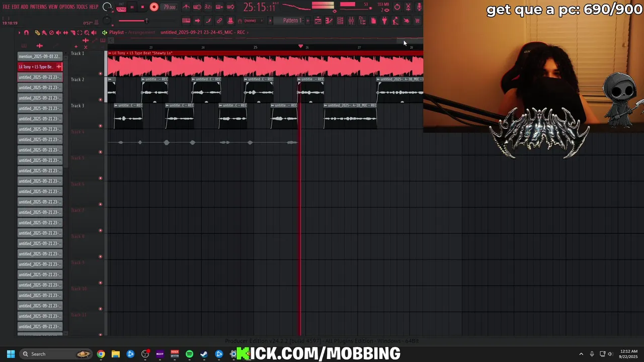Click the plus button next to Pattern 1
This screenshot has height=362, width=644.
[307, 21]
